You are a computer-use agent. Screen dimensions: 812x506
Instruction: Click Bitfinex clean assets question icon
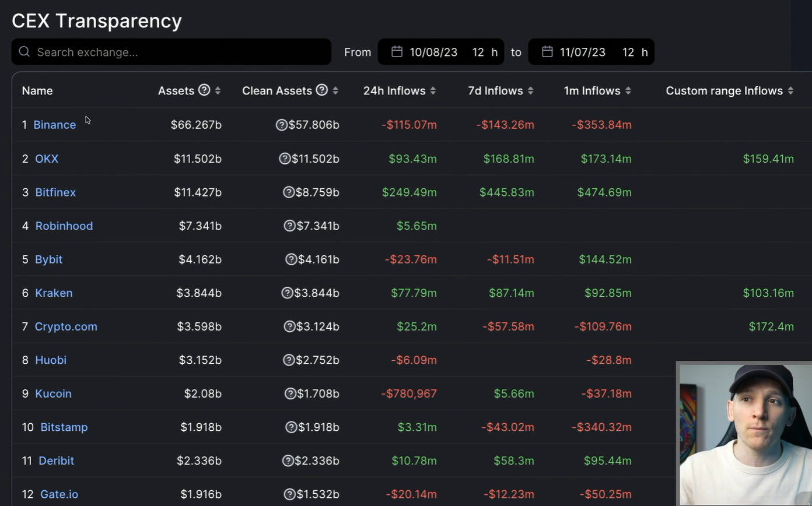(x=288, y=192)
